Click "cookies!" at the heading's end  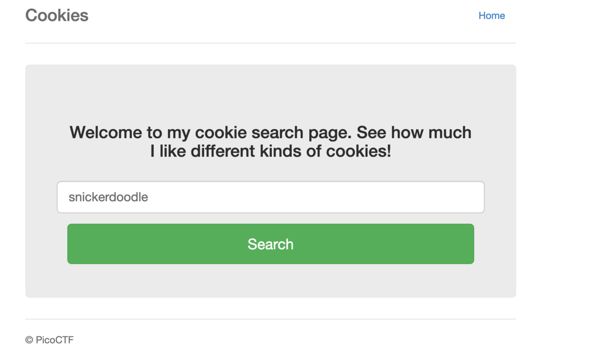[359, 151]
